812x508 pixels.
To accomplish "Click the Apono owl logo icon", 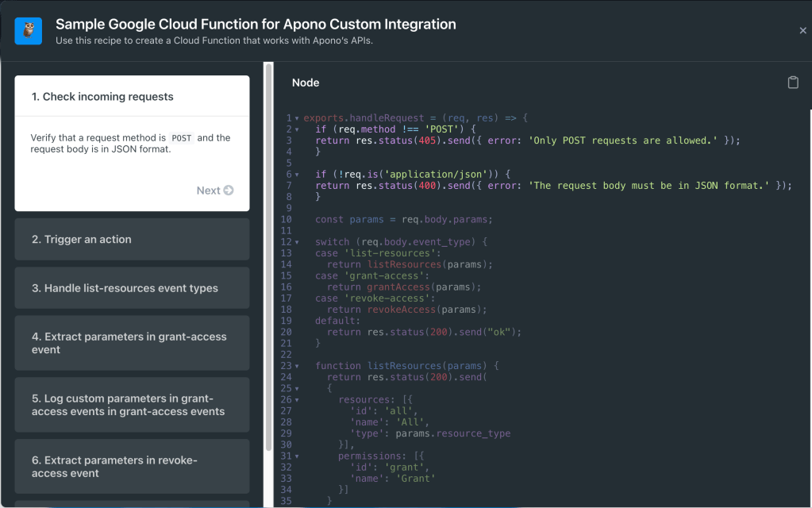I will click(29, 31).
